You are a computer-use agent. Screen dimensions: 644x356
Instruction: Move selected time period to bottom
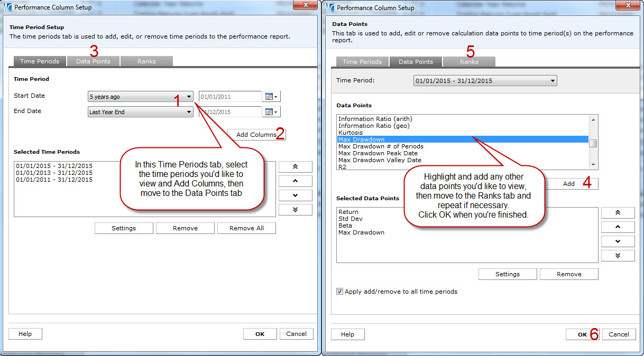[295, 210]
